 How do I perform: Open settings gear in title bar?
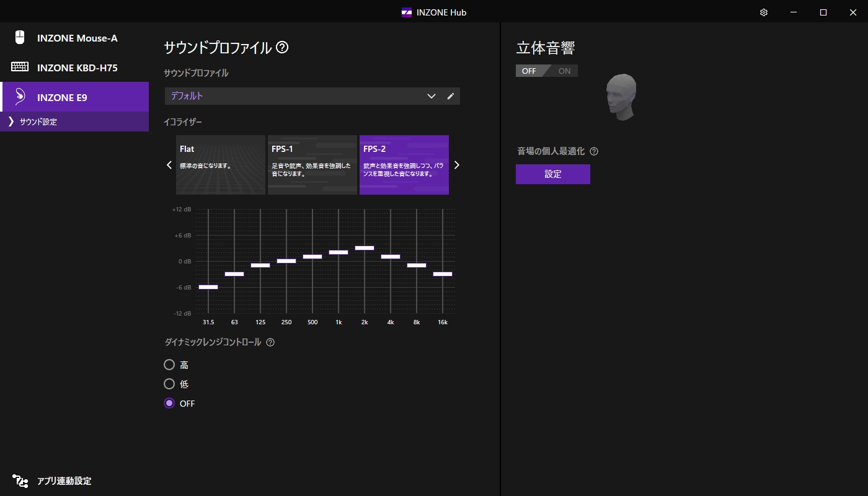(764, 12)
